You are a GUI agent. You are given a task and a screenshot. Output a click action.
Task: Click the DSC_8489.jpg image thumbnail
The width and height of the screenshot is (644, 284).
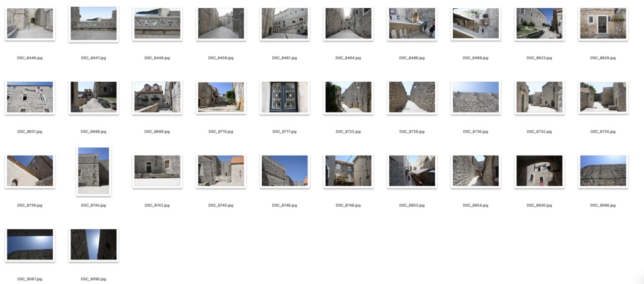(475, 23)
